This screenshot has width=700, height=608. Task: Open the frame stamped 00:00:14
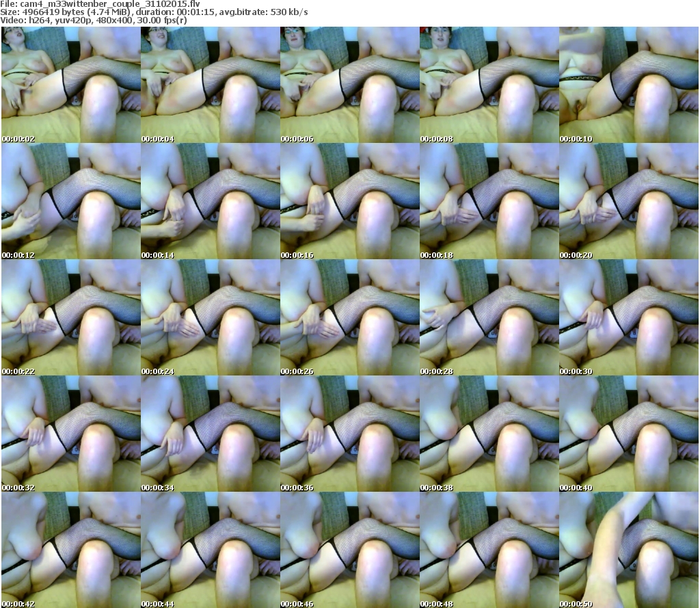(x=211, y=202)
